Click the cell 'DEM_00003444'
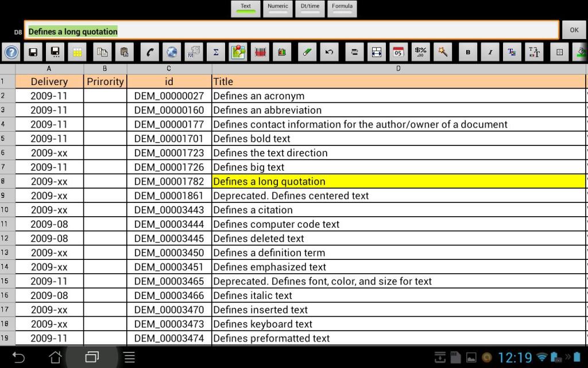The width and height of the screenshot is (588, 368). pos(169,224)
